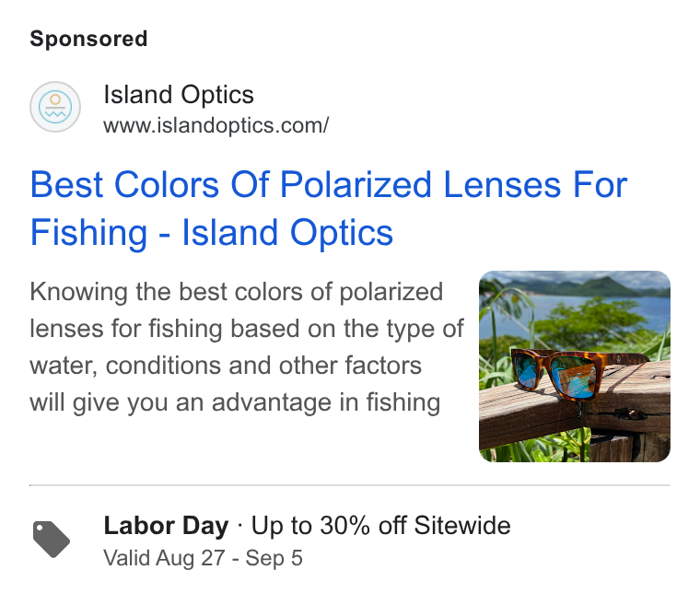Screen dimensions: 700x593
Task: Open the 'Best Colors Of Polarized Lenses' headline
Action: [329, 185]
